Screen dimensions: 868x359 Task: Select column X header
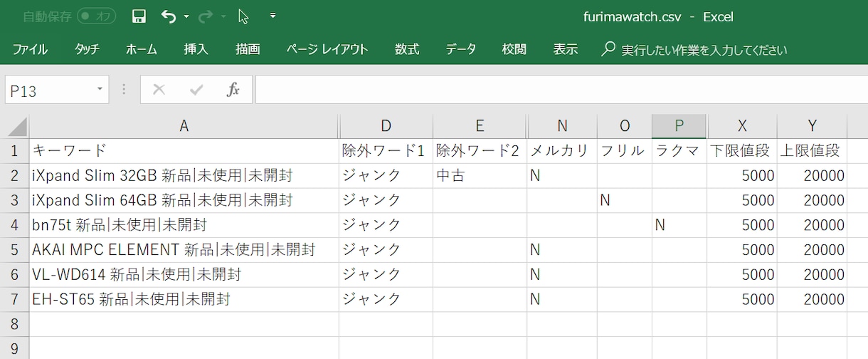(742, 126)
